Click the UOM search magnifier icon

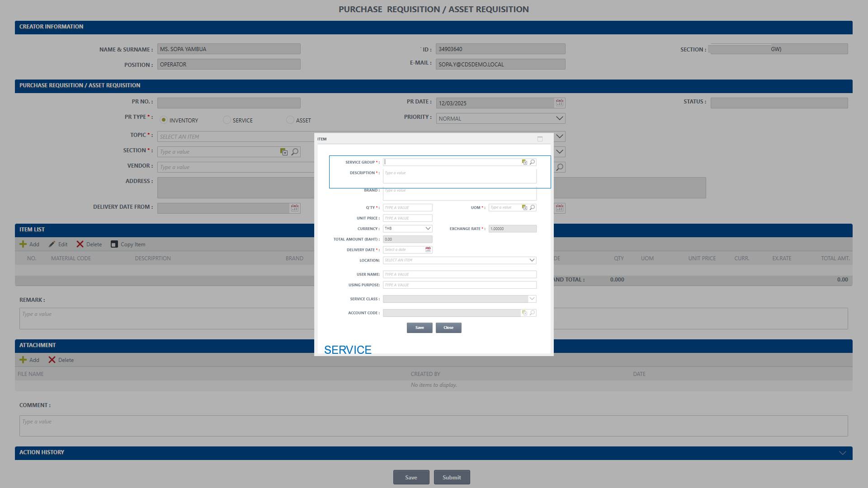coord(532,207)
